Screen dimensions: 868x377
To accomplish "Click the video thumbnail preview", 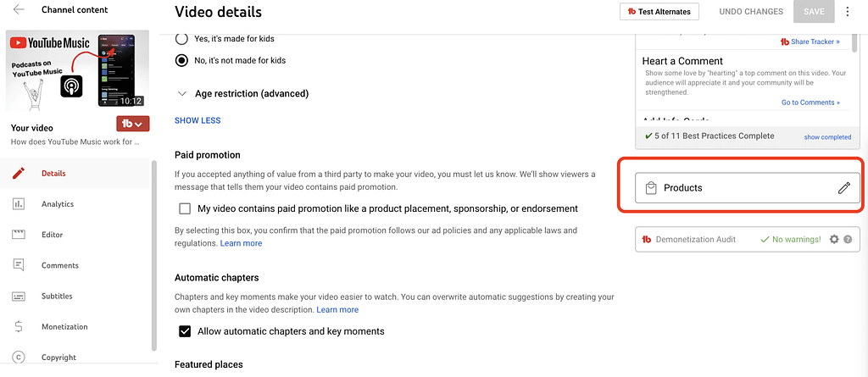I will [x=77, y=70].
